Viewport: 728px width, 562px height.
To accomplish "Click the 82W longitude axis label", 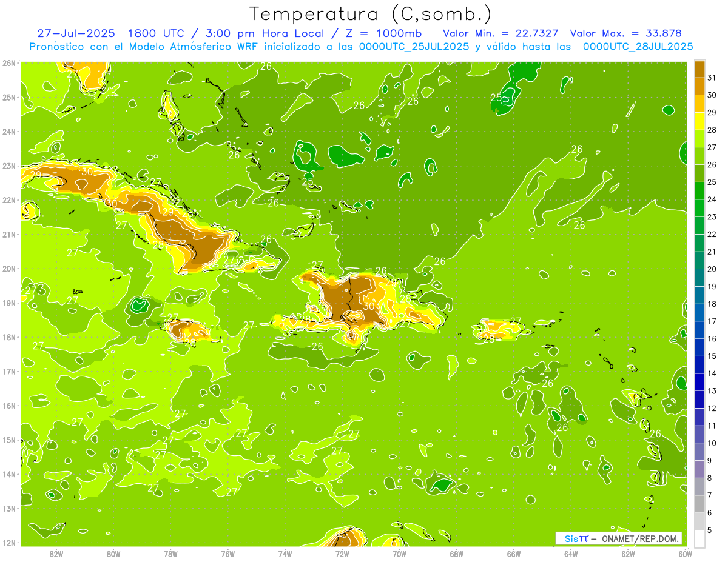I will pyautogui.click(x=56, y=554).
